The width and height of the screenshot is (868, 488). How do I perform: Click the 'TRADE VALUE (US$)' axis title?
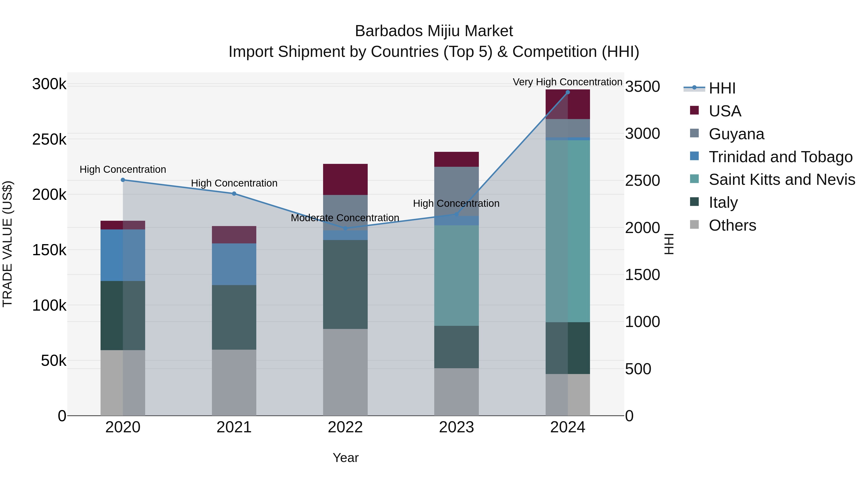7,244
